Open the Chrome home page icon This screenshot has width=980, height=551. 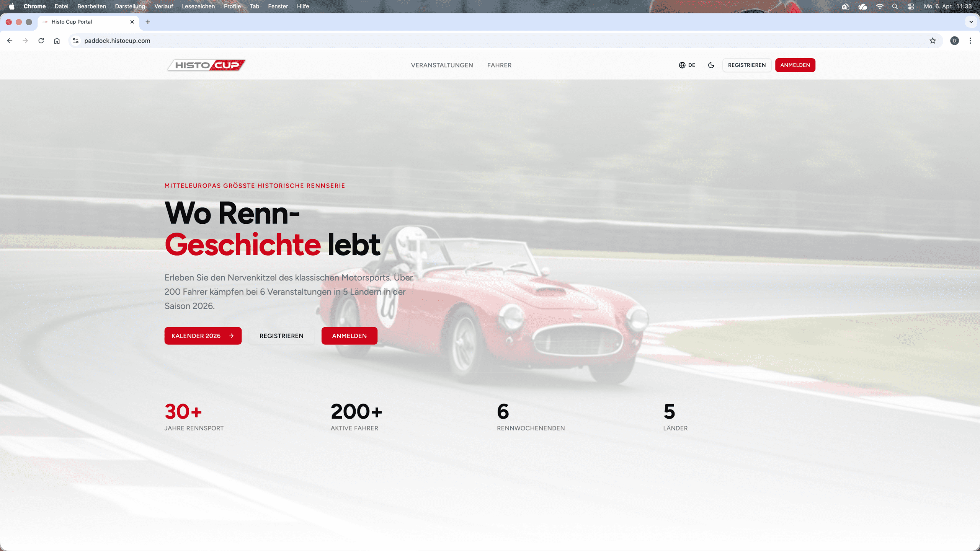pyautogui.click(x=57, y=41)
